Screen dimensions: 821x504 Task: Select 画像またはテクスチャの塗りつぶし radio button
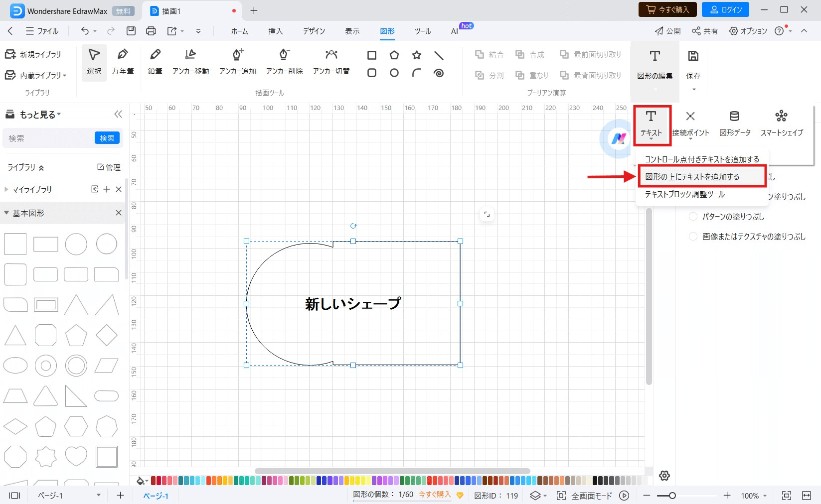[693, 237]
